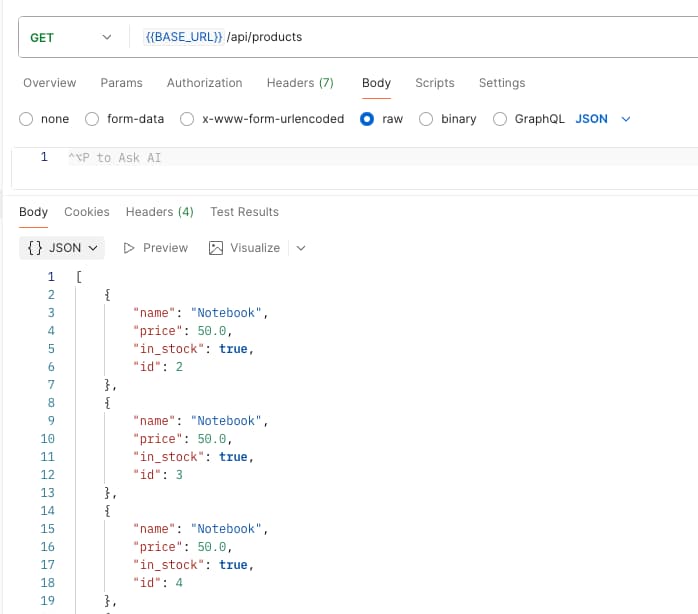Select the binary body radio button

426,119
